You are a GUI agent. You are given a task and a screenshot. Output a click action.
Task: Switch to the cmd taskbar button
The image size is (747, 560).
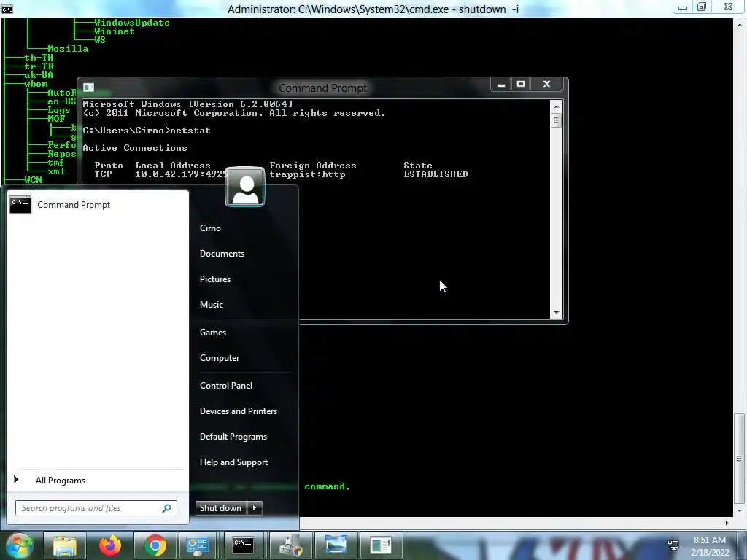tap(243, 545)
